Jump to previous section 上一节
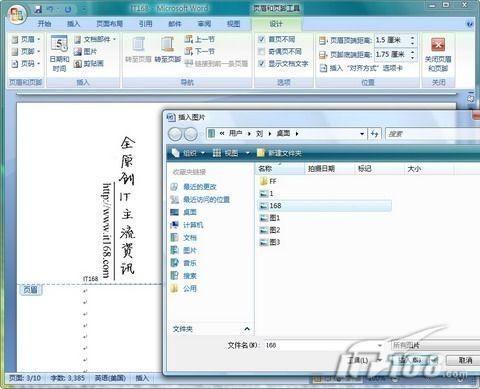The height and width of the screenshot is (389, 480). click(200, 39)
